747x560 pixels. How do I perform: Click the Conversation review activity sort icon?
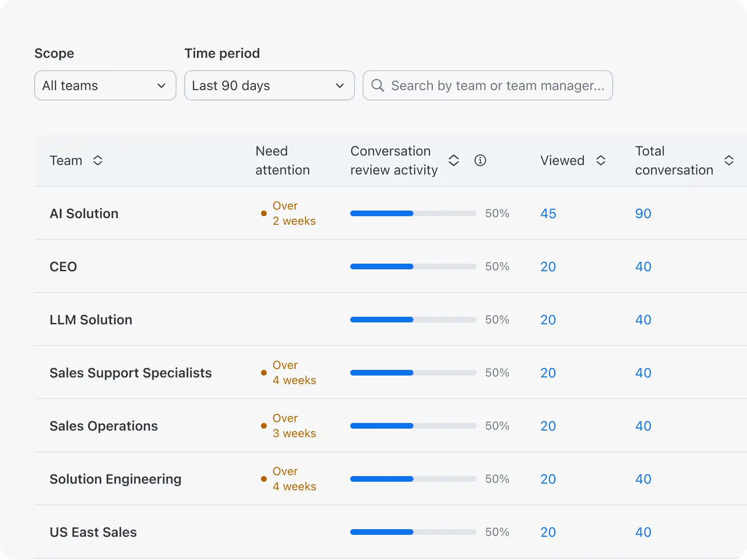[x=453, y=161]
